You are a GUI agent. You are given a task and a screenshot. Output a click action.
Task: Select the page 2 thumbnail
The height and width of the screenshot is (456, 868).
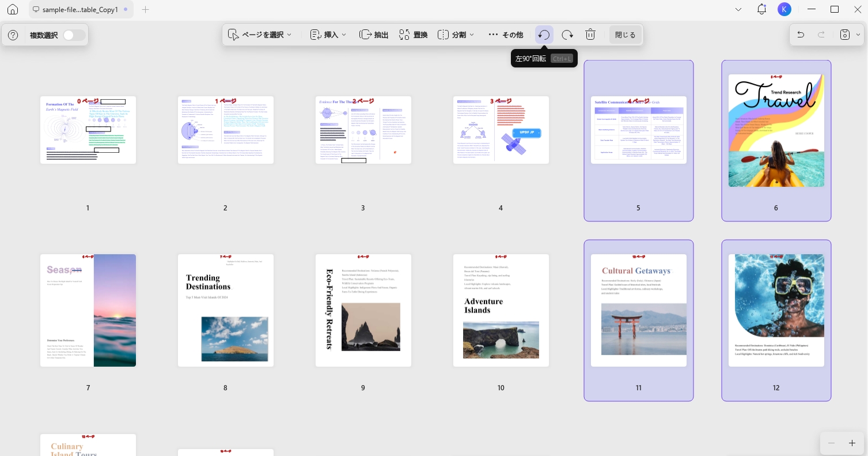pyautogui.click(x=226, y=130)
